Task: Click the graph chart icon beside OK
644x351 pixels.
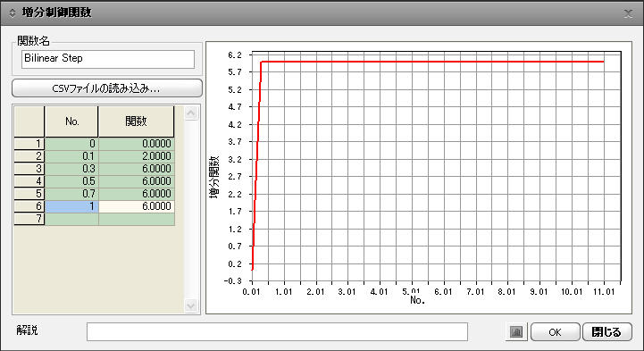Action: coord(516,331)
